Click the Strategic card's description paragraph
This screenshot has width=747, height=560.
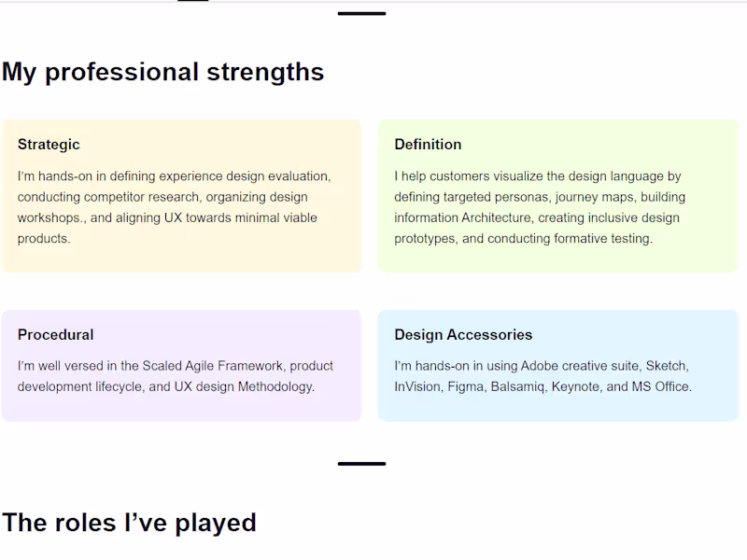[175, 207]
